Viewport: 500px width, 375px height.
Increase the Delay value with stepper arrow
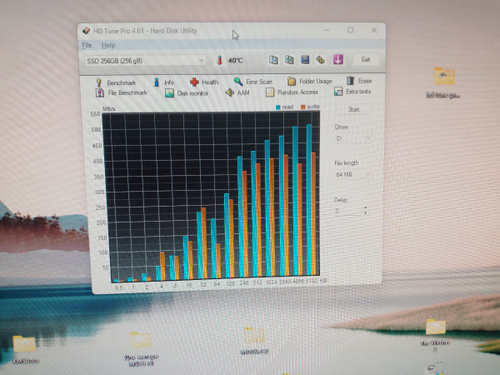(x=366, y=208)
